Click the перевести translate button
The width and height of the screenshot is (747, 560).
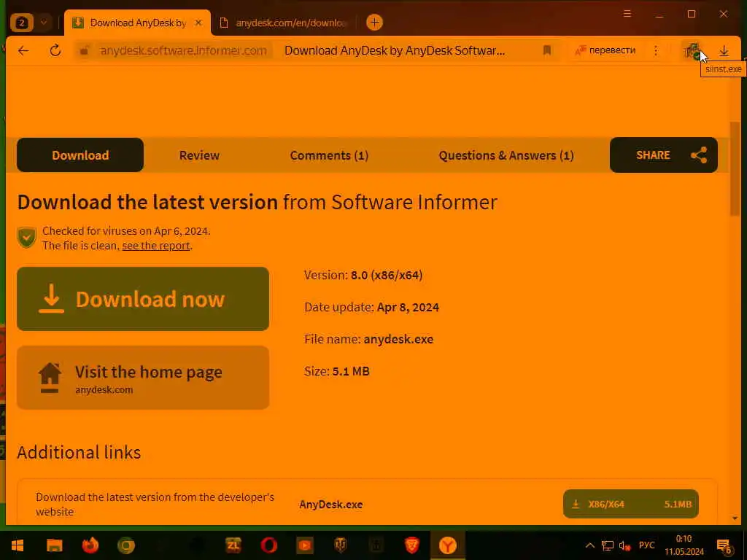605,50
